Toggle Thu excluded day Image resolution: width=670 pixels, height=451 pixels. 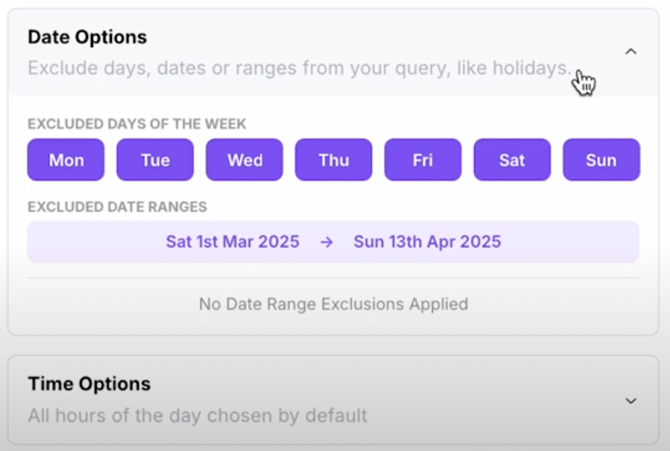coord(334,160)
